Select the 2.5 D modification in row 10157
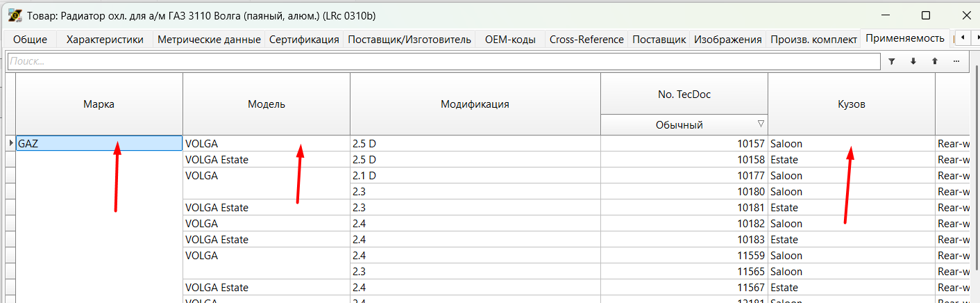The height and width of the screenshot is (303, 980). tap(475, 144)
